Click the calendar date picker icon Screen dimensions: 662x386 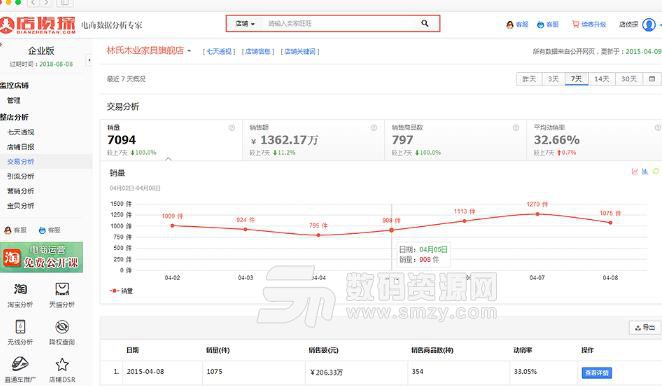[652, 79]
